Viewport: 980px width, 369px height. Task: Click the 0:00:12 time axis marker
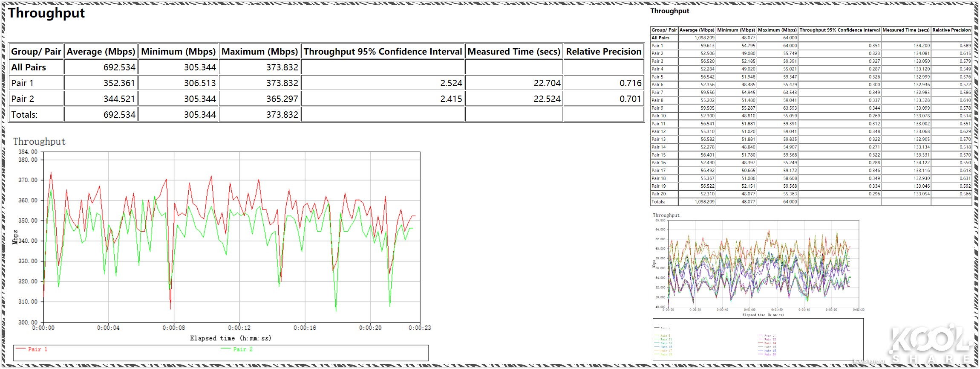click(239, 328)
